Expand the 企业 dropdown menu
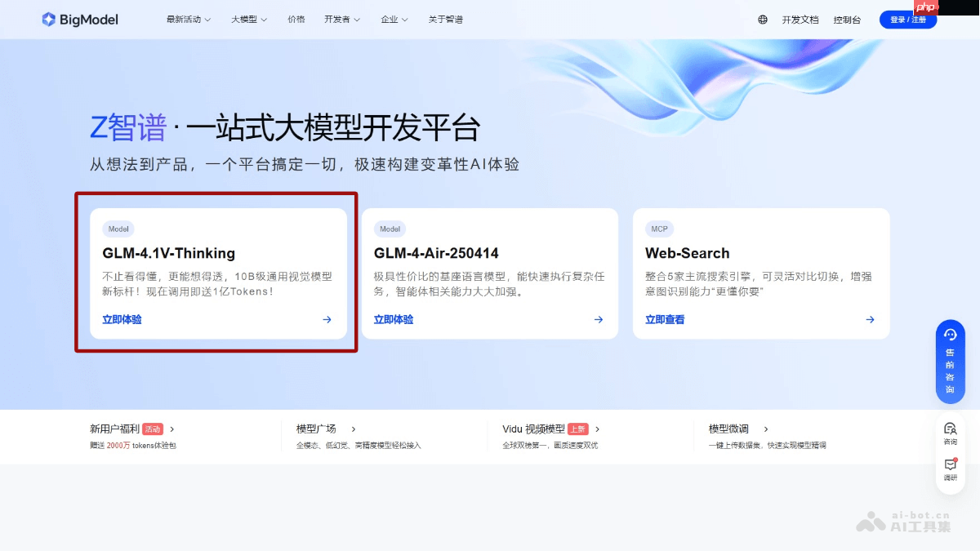980x551 pixels. pyautogui.click(x=394, y=20)
